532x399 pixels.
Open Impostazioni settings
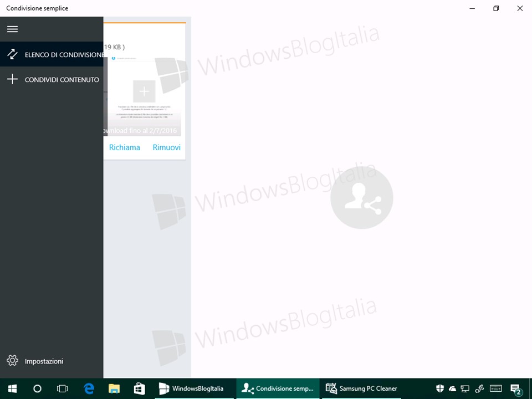(x=52, y=361)
